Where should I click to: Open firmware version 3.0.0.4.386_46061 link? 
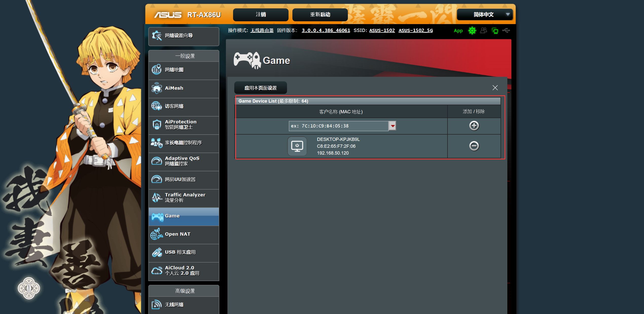tap(326, 30)
